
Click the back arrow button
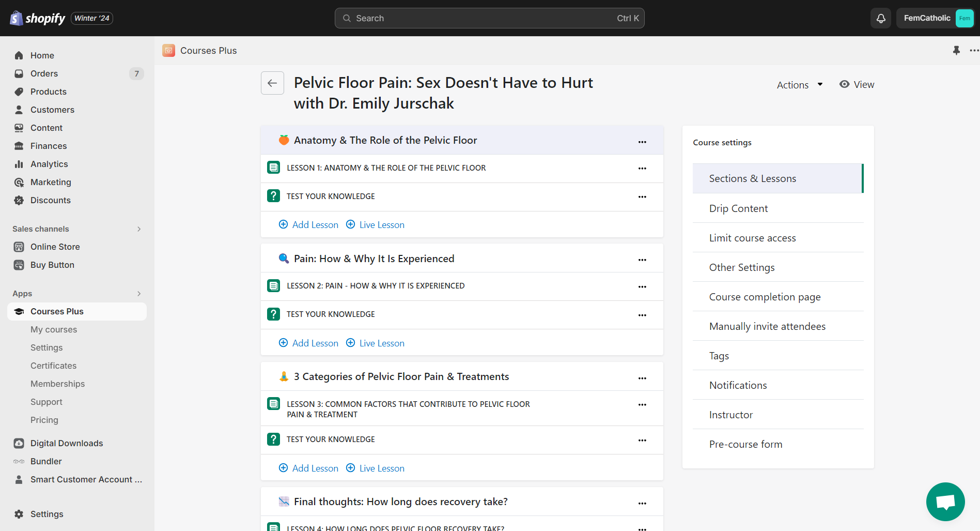(x=272, y=83)
